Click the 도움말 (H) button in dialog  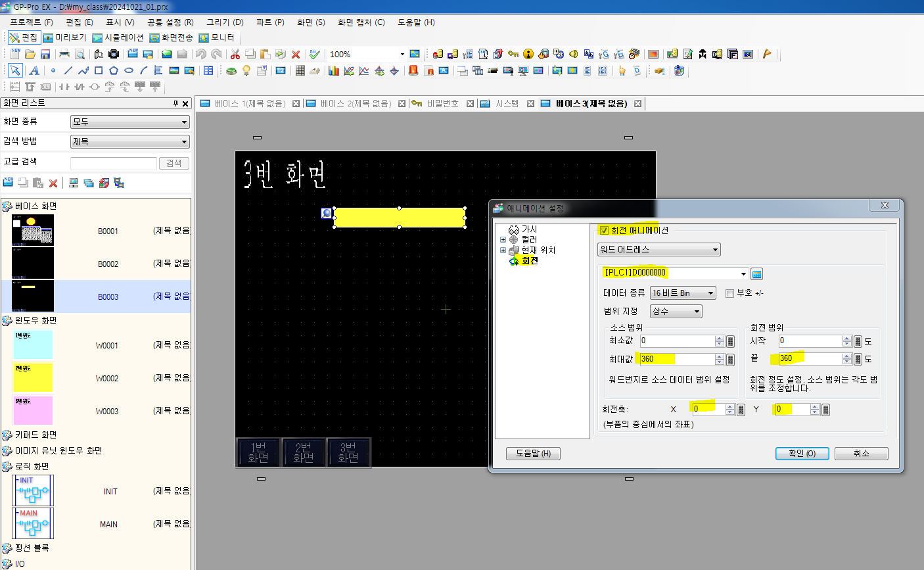tap(533, 454)
